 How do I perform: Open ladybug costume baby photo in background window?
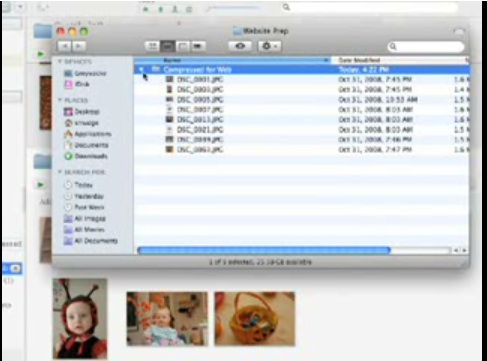(80, 319)
